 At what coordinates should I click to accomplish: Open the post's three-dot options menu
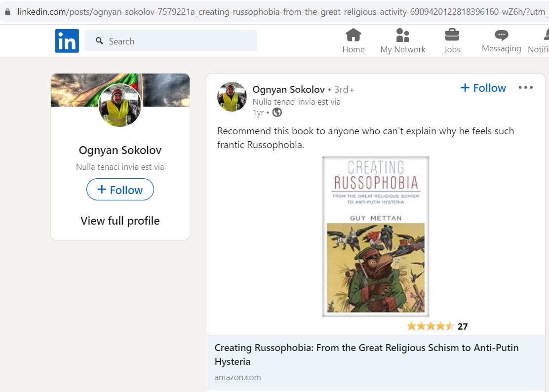[525, 87]
